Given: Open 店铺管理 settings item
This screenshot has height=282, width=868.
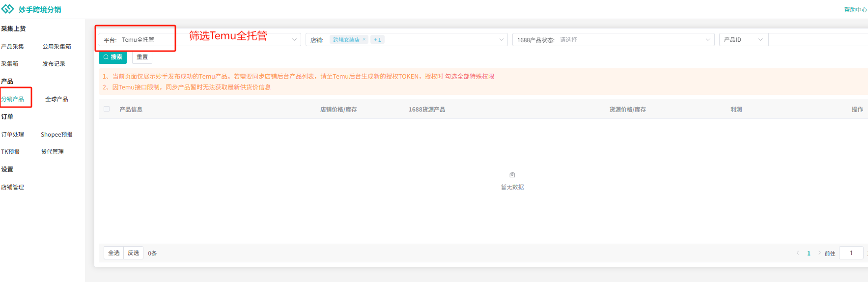Looking at the screenshot, I should coord(12,187).
